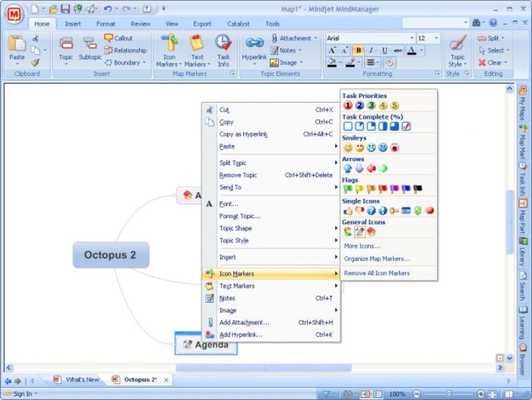Viewport: 532px width, 400px height.
Task: Switch to the Insert ribbon tab
Action: pyautogui.click(x=72, y=23)
